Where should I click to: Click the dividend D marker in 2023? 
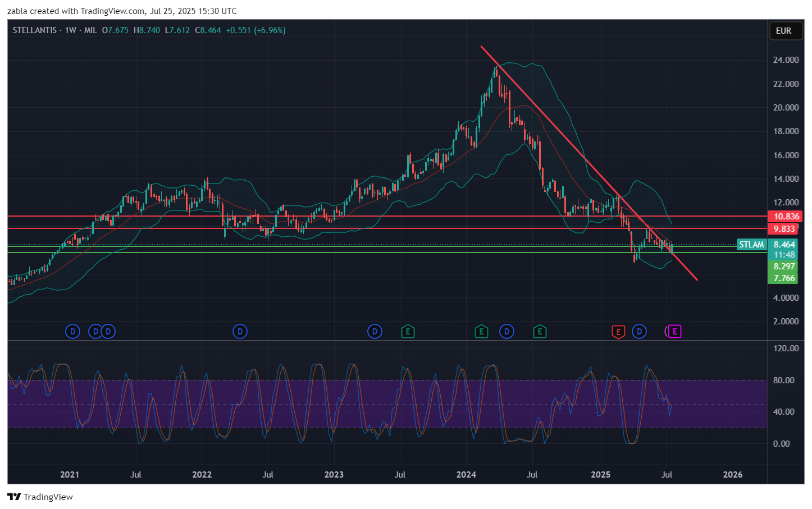(375, 332)
